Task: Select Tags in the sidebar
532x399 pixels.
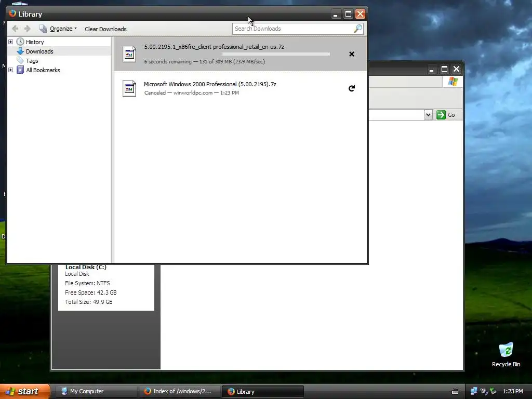Action: point(32,61)
